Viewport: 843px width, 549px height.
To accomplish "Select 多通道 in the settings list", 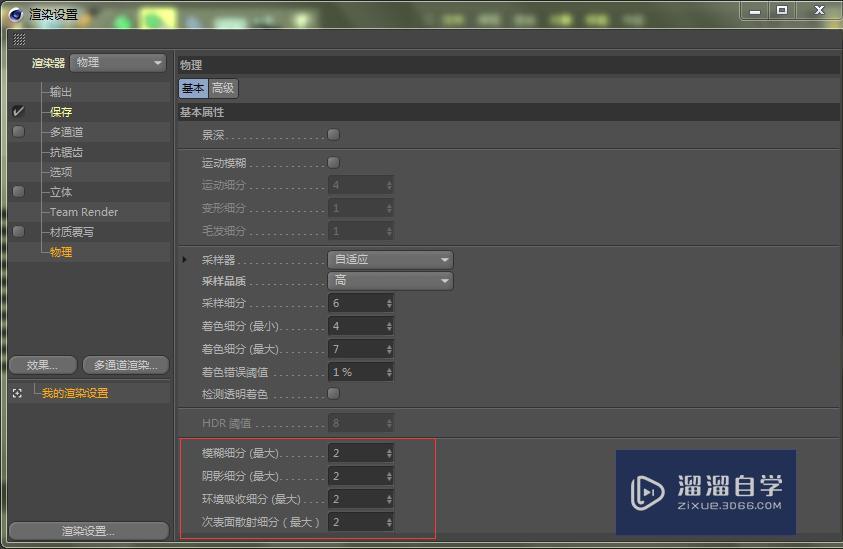I will coord(67,132).
